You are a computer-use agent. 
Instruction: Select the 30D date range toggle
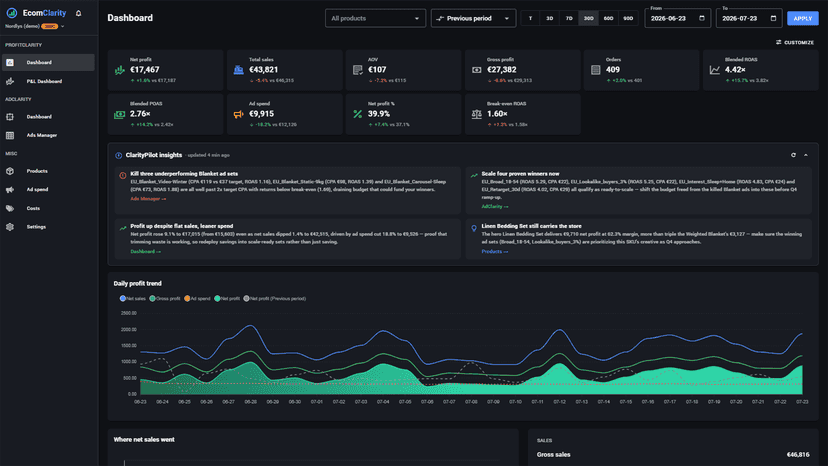(x=588, y=18)
